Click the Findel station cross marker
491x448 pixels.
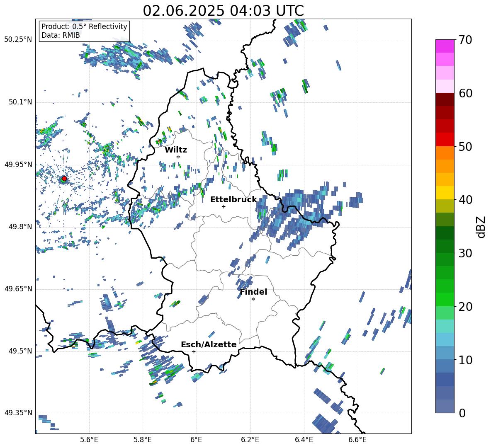tap(253, 299)
